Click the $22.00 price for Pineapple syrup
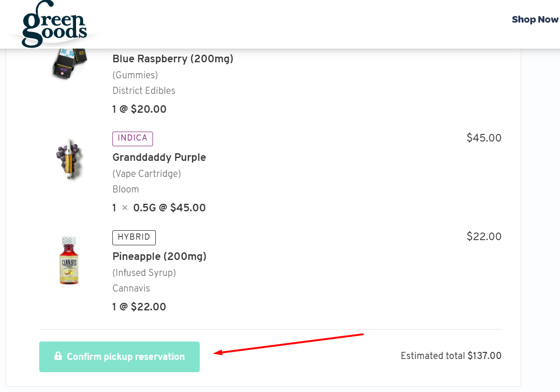The width and height of the screenshot is (560, 392). 484,236
